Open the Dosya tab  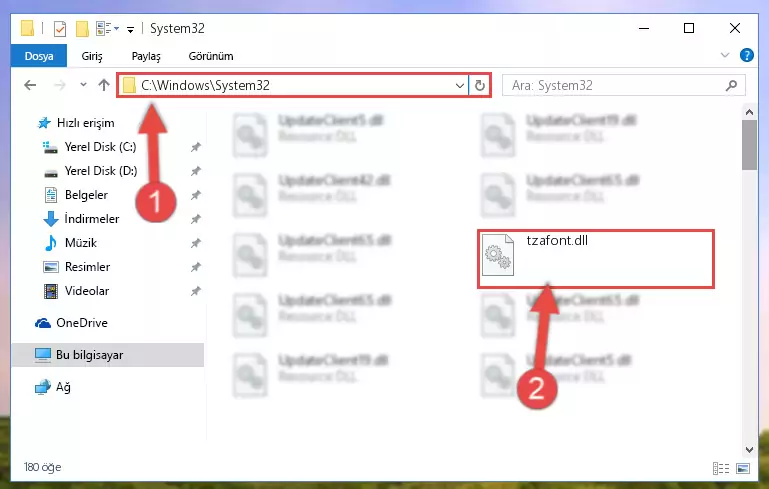(39, 56)
